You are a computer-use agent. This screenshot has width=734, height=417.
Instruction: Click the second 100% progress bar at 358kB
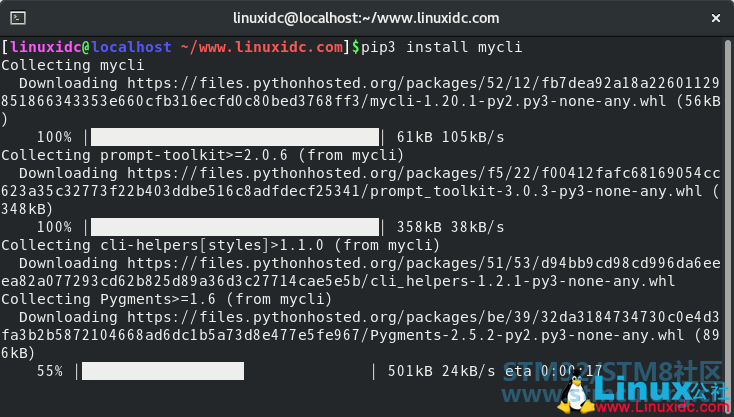[235, 227]
